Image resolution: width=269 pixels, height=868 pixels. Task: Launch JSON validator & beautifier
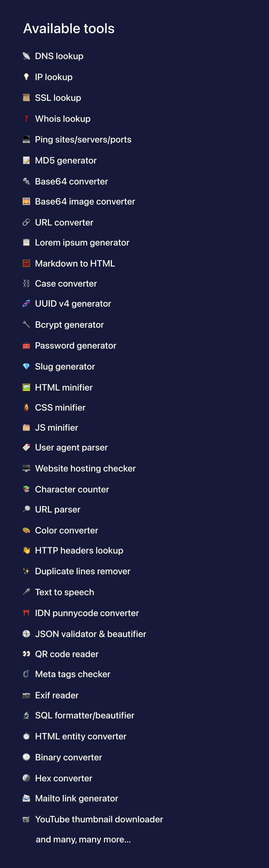pyautogui.click(x=90, y=634)
